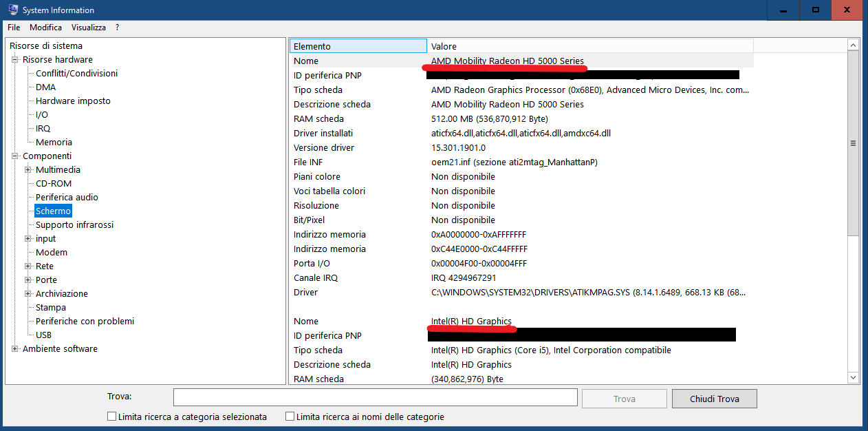Select the USB tree item
868x431 pixels.
click(43, 335)
